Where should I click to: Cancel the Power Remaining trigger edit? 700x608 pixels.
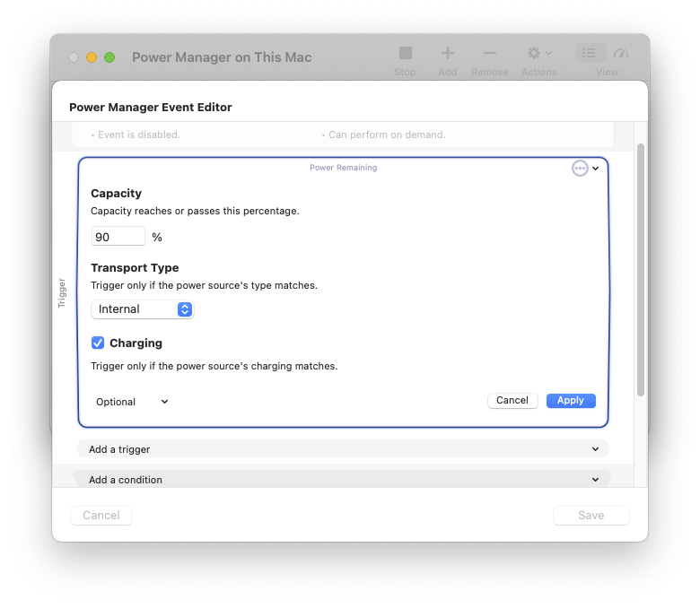pos(512,401)
